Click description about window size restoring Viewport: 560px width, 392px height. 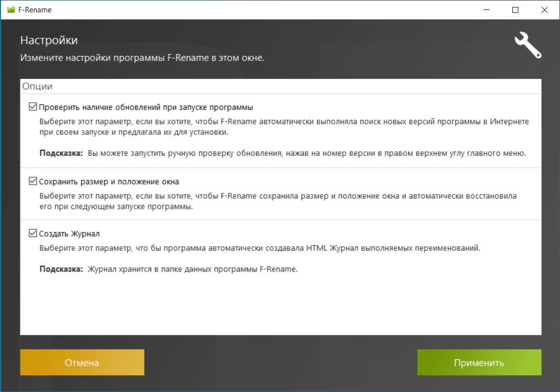coord(278,201)
